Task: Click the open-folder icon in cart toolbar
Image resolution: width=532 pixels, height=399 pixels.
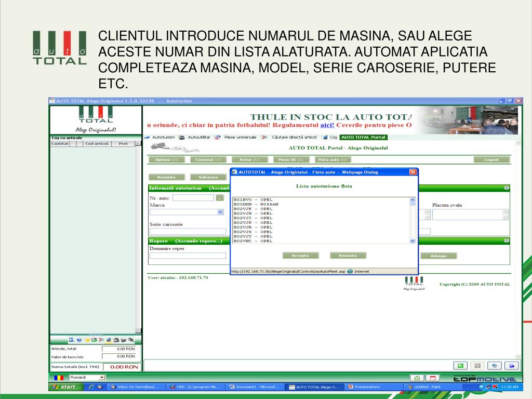Action: click(124, 340)
